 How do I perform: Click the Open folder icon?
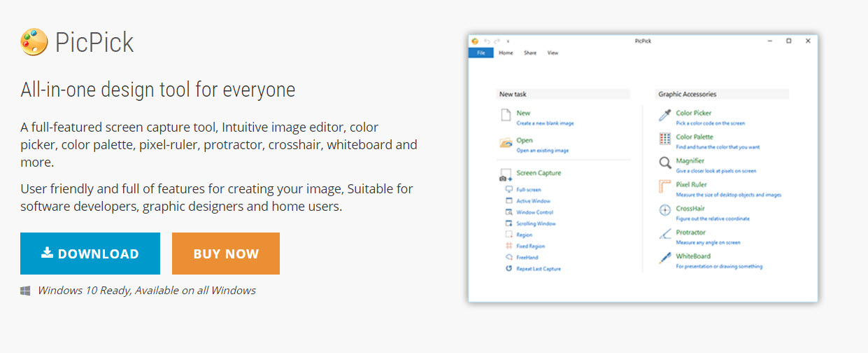click(506, 144)
